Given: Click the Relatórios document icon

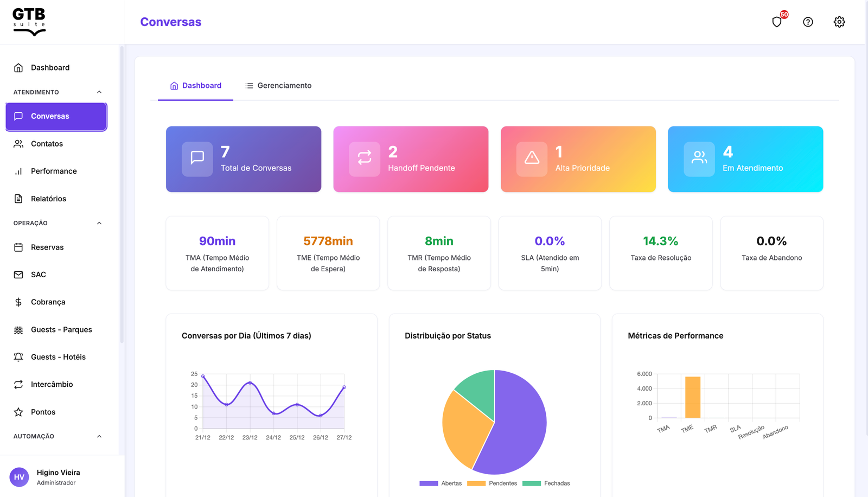Looking at the screenshot, I should 18,198.
